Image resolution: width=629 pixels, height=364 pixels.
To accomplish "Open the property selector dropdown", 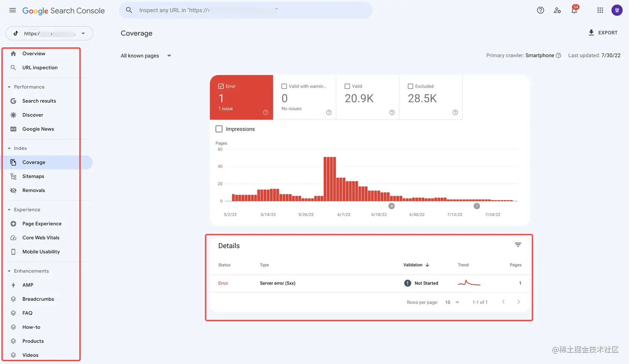I will (50, 33).
